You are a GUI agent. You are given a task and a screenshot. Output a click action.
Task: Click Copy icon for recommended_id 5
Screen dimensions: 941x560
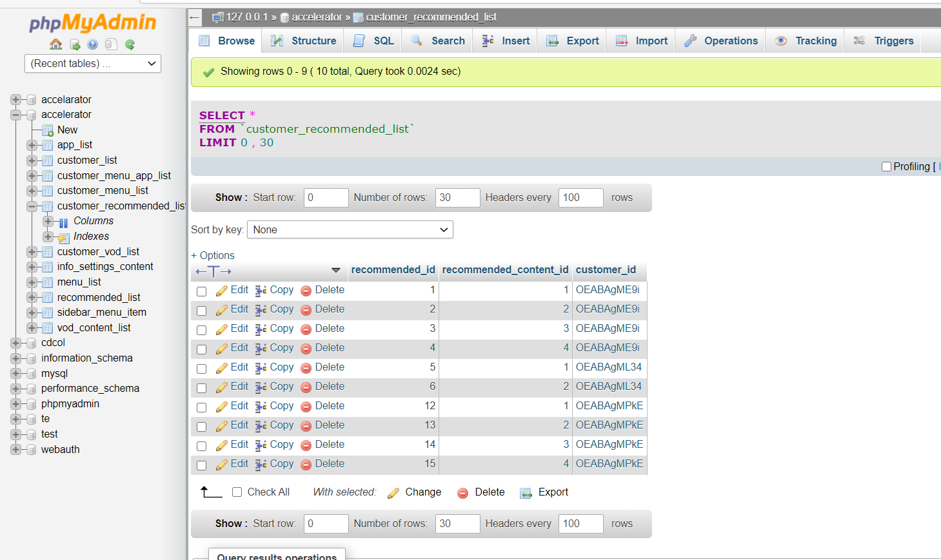click(x=261, y=368)
